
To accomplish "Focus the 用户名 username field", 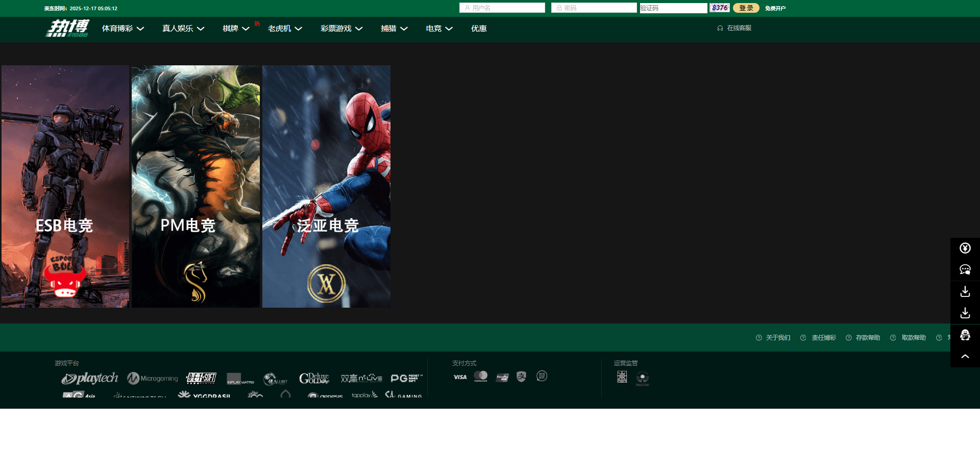I will (502, 8).
